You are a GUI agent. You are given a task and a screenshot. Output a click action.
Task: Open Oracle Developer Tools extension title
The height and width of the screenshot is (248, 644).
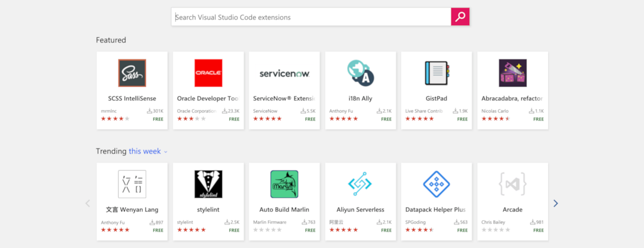click(208, 98)
